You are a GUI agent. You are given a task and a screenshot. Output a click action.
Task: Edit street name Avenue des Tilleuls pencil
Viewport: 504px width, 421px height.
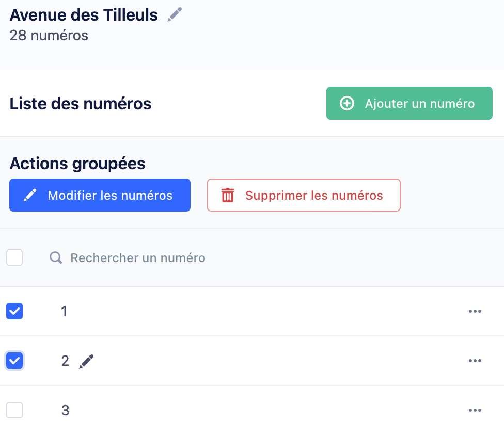click(175, 14)
